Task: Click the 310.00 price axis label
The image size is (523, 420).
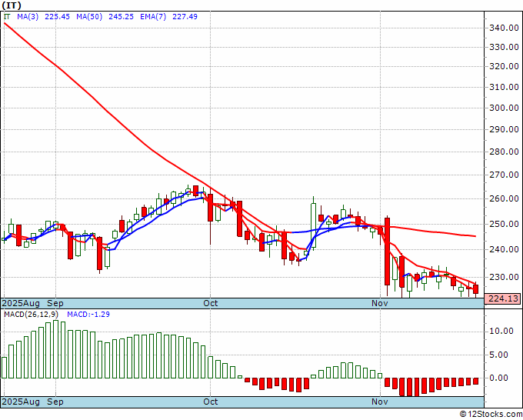Action: (x=504, y=88)
